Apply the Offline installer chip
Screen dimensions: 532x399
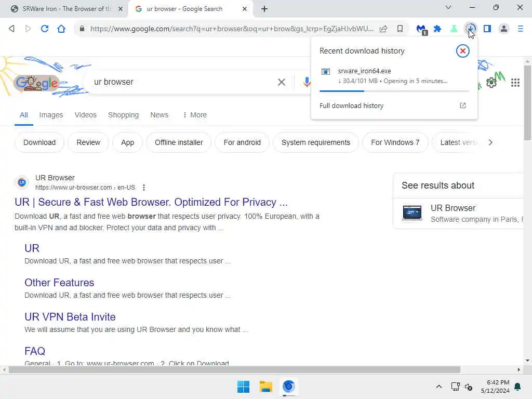[x=179, y=142]
